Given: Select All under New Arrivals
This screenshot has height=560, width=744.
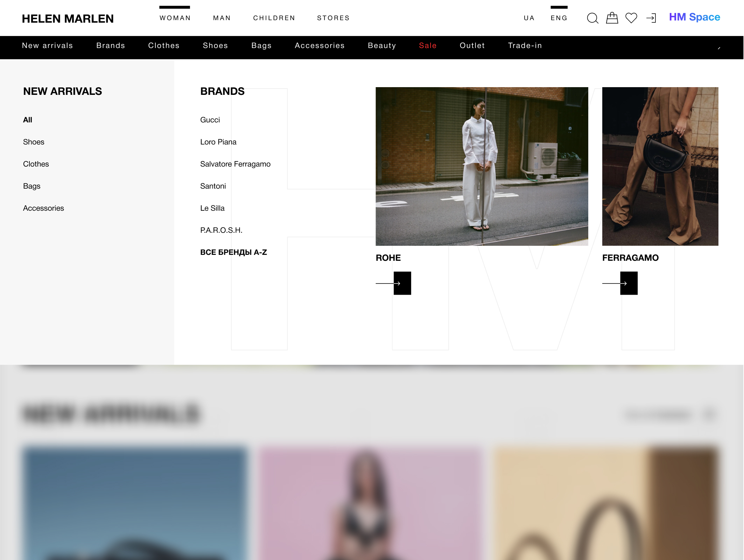Looking at the screenshot, I should tap(28, 120).
